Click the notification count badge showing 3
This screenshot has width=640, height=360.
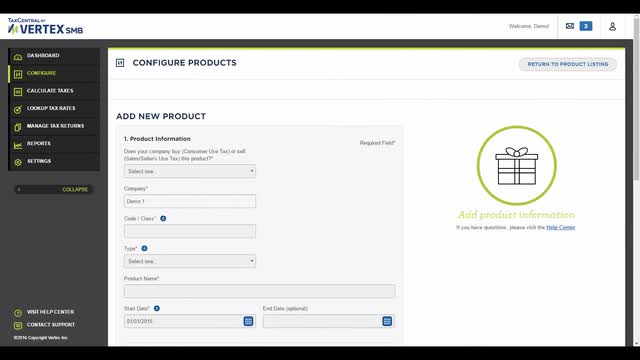tap(586, 26)
